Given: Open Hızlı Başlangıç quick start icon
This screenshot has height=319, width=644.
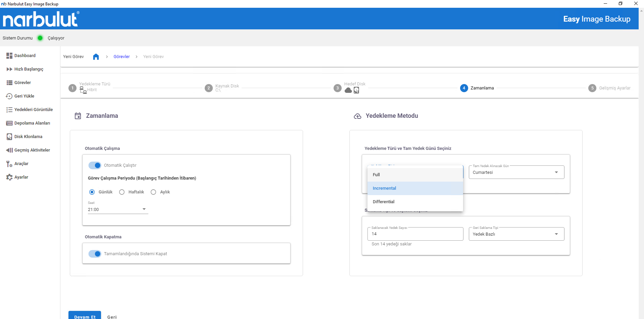Looking at the screenshot, I should [9, 69].
